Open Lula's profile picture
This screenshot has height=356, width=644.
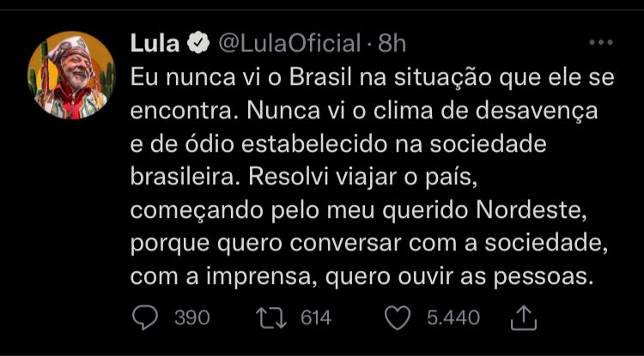72,75
